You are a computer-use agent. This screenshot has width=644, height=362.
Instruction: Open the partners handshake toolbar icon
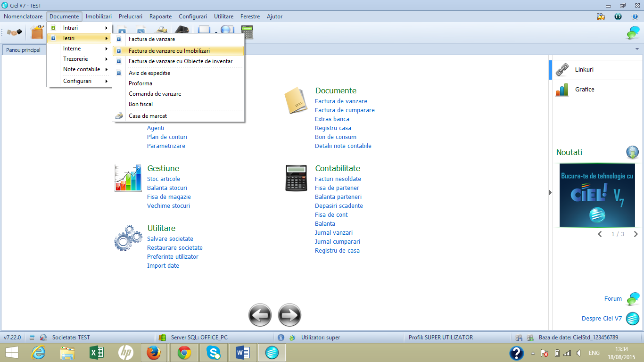(x=15, y=32)
